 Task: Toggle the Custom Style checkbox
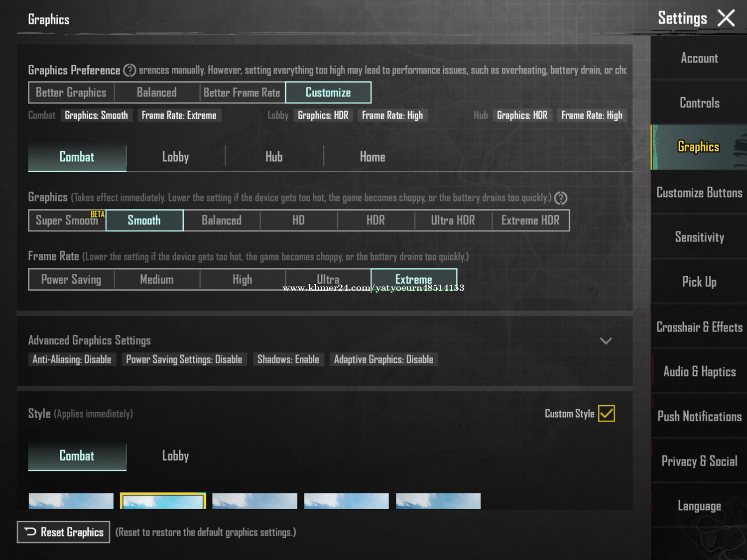[606, 414]
